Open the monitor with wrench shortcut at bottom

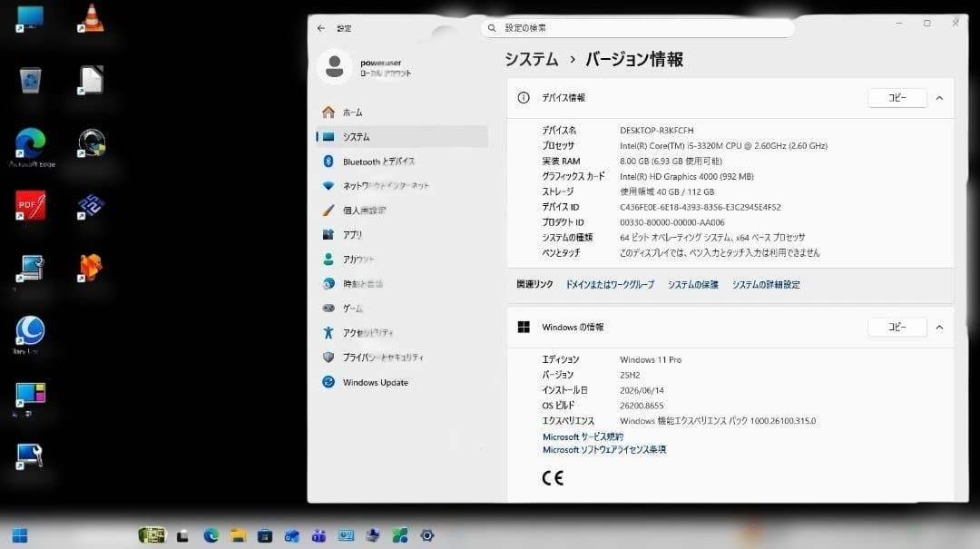click(x=30, y=456)
